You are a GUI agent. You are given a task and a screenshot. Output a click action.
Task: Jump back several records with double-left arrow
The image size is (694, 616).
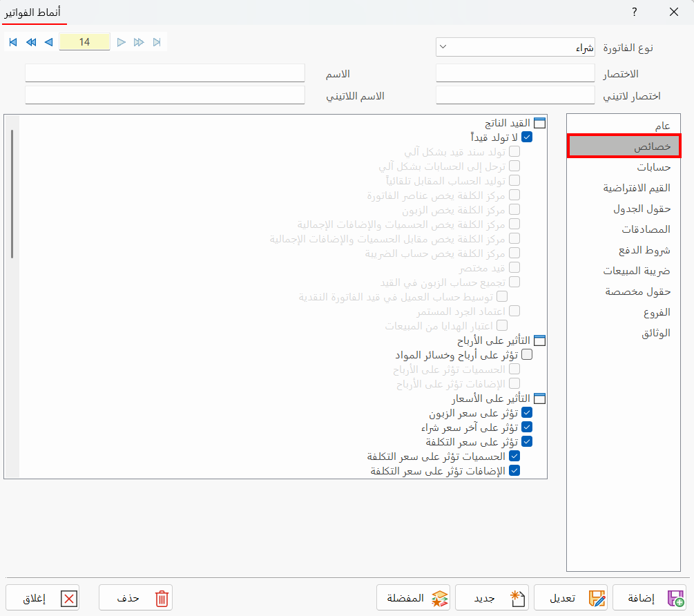[x=31, y=42]
